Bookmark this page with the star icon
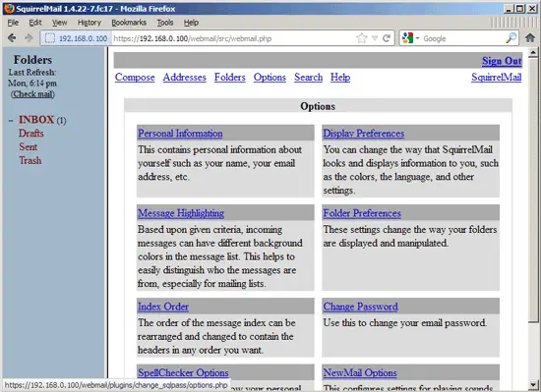This screenshot has width=541, height=392. coord(362,38)
